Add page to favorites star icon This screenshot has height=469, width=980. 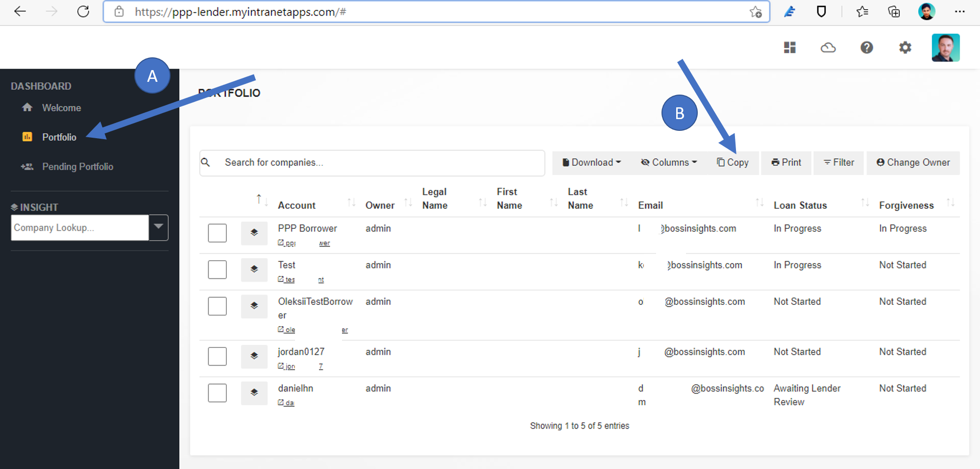point(756,12)
